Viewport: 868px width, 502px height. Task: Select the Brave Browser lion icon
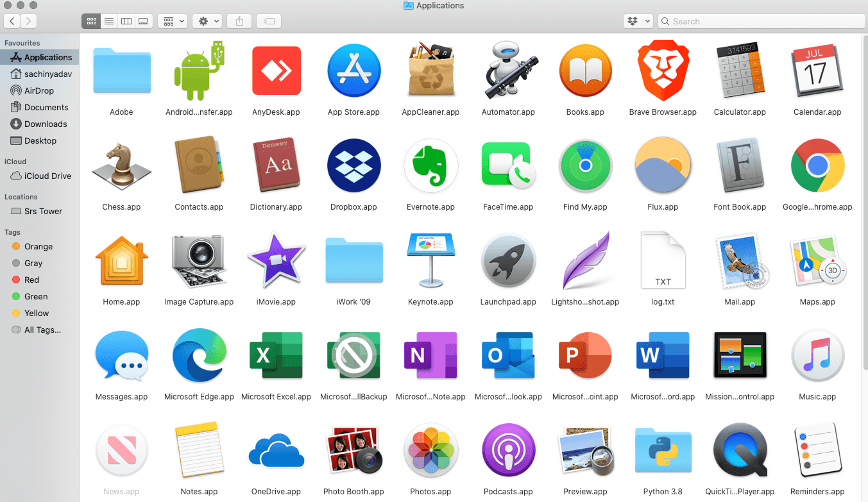tap(663, 71)
